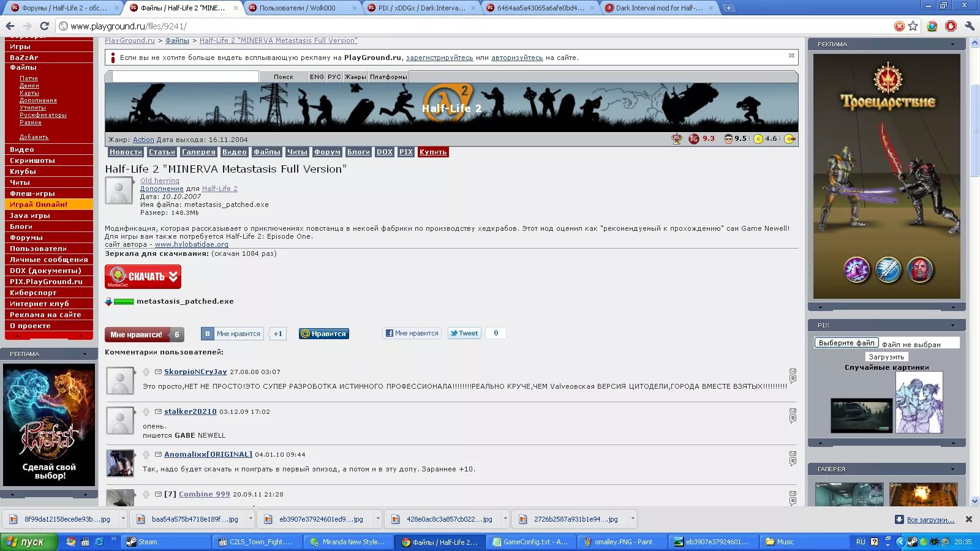This screenshot has width=980, height=551.
Task: Close the downloads bar
Action: pyautogui.click(x=969, y=519)
